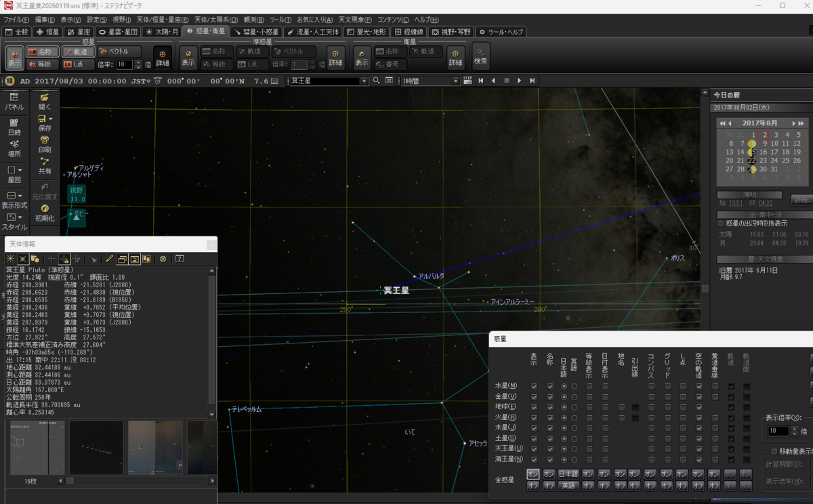
Task: Click 天体情報 text scrollbar down arrow
Action: pyautogui.click(x=212, y=415)
